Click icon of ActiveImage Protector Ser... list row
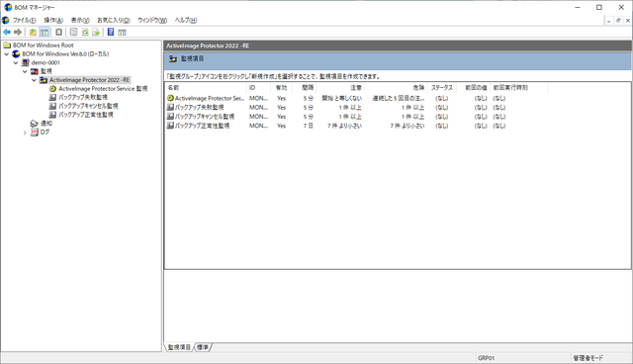This screenshot has width=633, height=364. (170, 98)
